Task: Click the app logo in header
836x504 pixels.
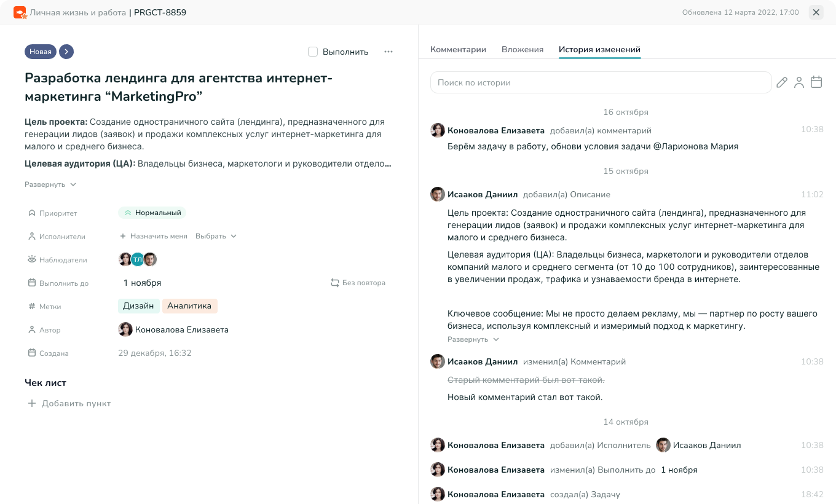Action: 20,12
